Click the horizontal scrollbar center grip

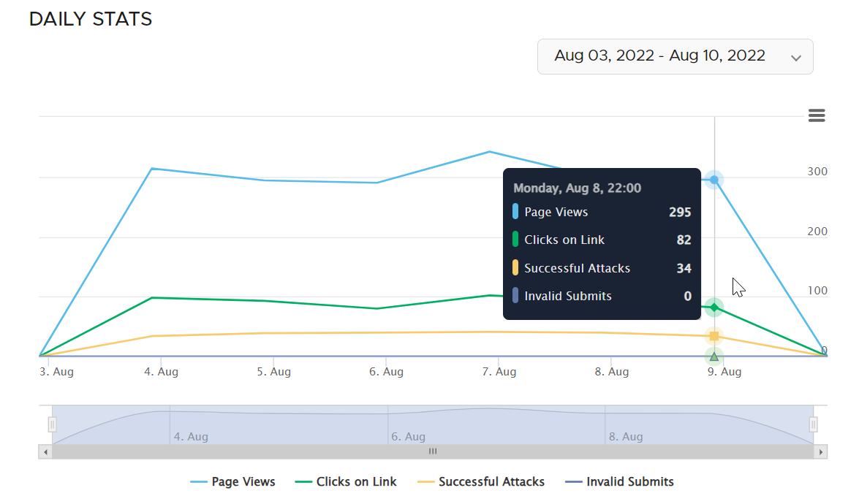[x=433, y=451]
